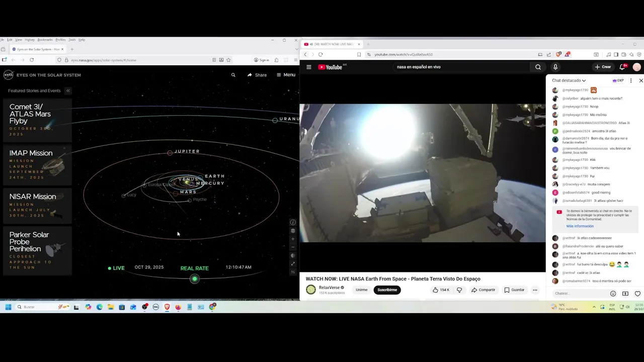Select the MARS planet label

(188, 192)
